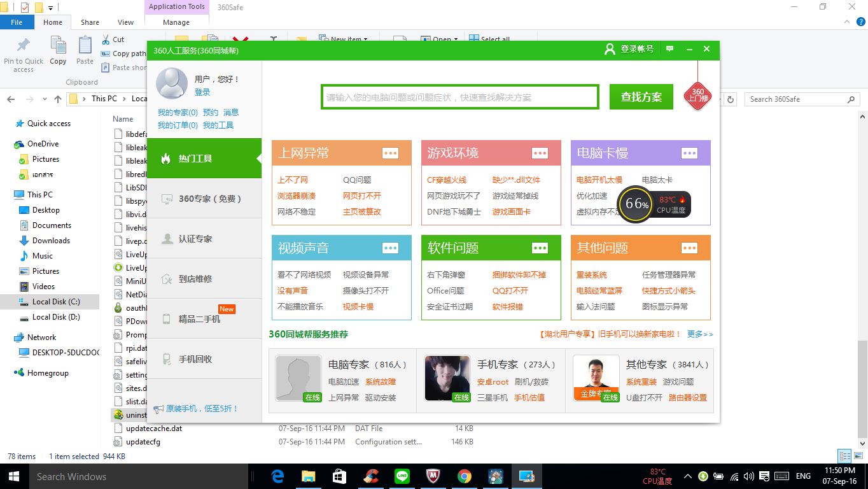Open Microsoft Edge from taskbar
Viewport: 868px width, 489px height.
[x=277, y=476]
